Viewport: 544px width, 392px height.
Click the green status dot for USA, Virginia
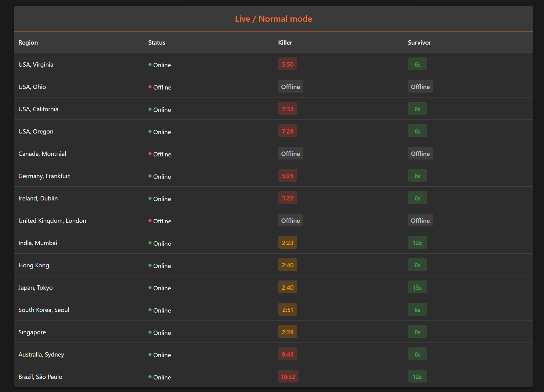click(x=150, y=64)
